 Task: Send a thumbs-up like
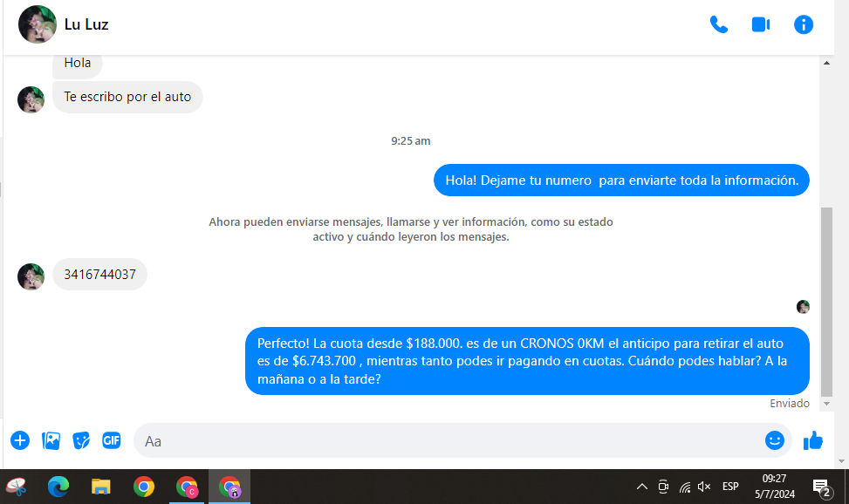click(x=812, y=440)
